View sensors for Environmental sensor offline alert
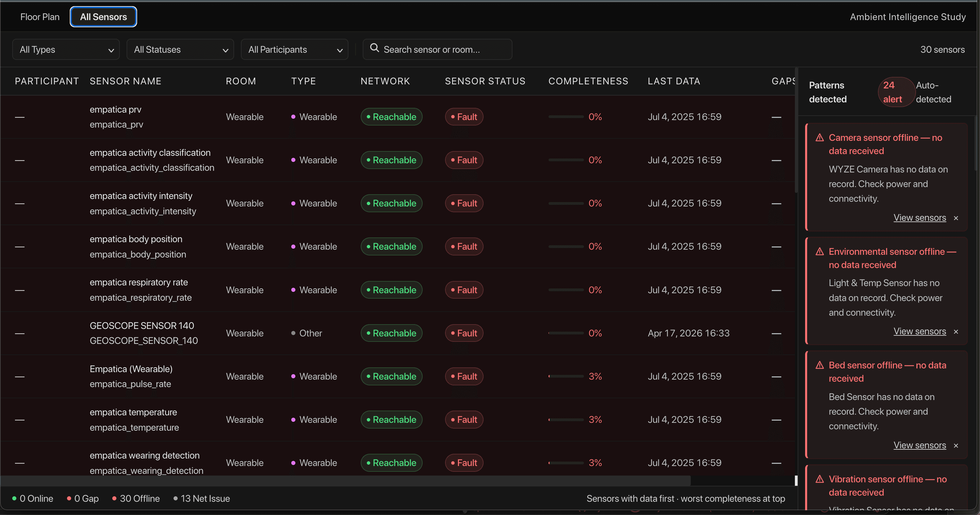 tap(919, 331)
